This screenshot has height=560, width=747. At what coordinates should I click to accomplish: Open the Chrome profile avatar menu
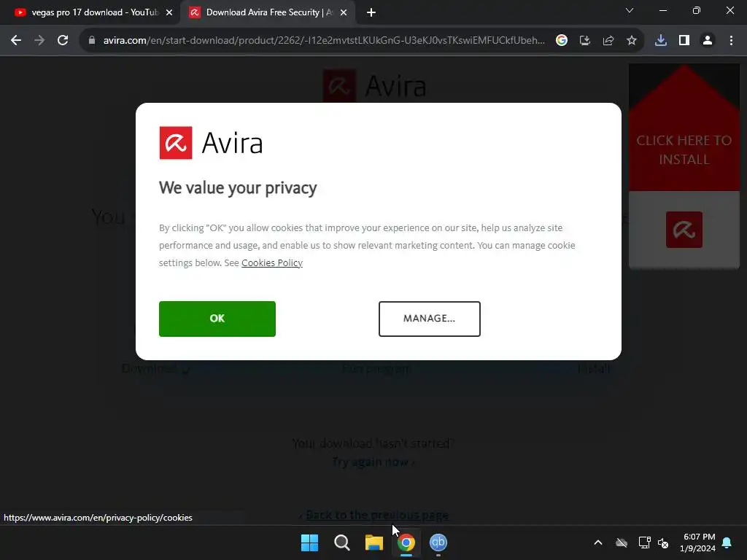tap(708, 41)
